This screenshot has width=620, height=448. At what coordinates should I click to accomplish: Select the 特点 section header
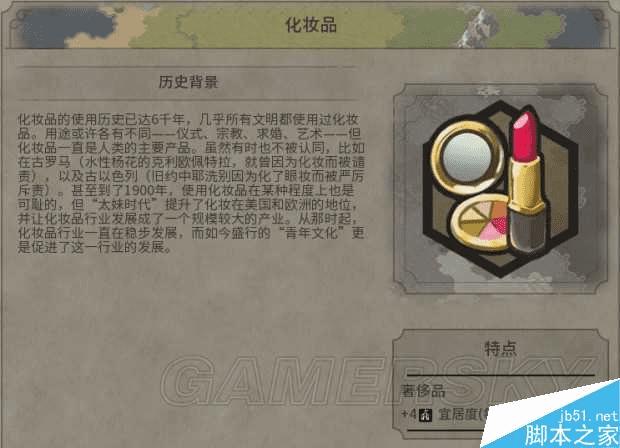500,348
